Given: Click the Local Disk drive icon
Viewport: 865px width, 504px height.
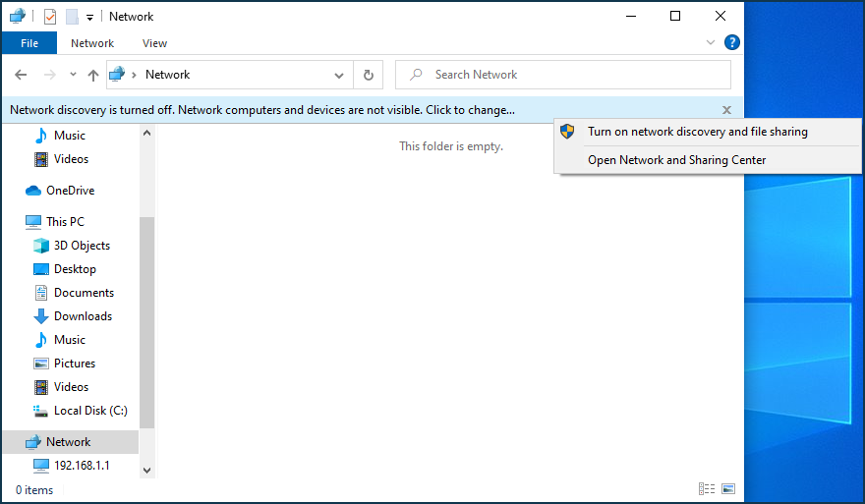Looking at the screenshot, I should coord(41,411).
